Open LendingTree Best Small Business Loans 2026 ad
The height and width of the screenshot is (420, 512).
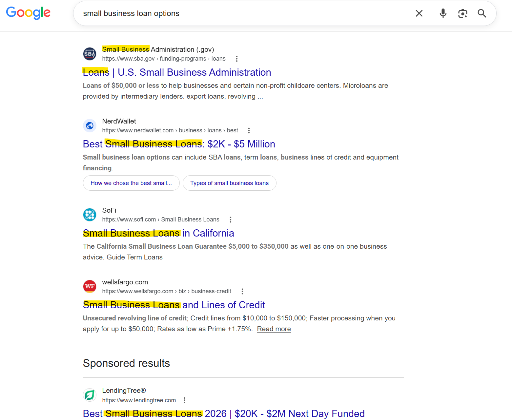tap(224, 413)
